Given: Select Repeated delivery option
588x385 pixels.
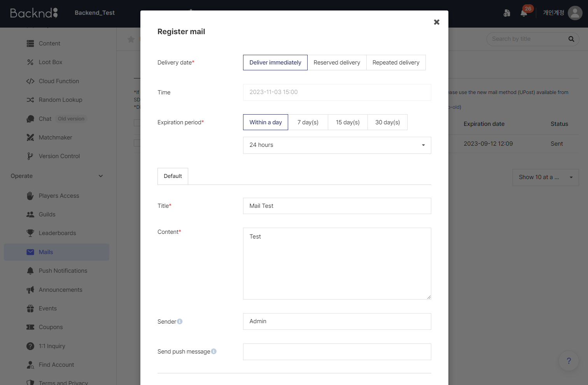Looking at the screenshot, I should [396, 63].
